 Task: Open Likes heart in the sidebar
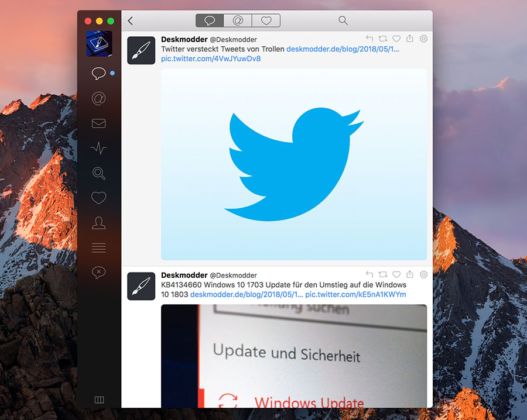tap(98, 198)
